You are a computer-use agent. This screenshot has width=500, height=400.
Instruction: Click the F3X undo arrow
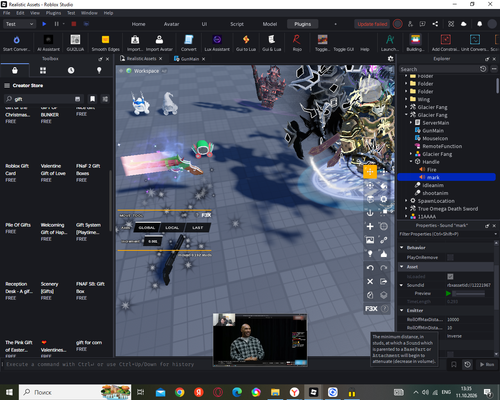click(x=370, y=268)
